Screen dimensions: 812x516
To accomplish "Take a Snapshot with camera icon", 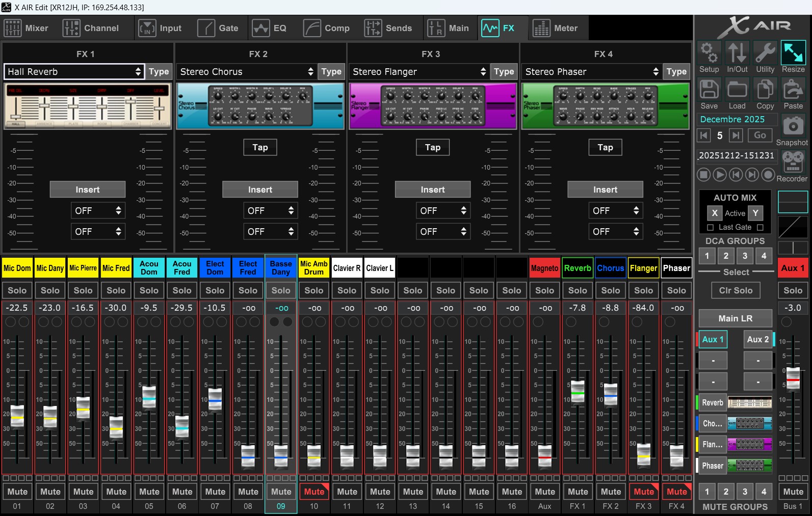I will (793, 126).
